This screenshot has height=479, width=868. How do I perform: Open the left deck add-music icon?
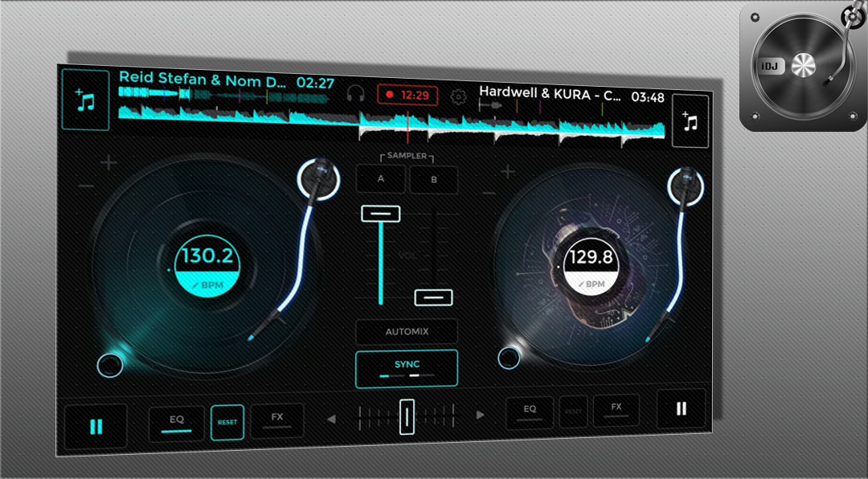coord(85,100)
